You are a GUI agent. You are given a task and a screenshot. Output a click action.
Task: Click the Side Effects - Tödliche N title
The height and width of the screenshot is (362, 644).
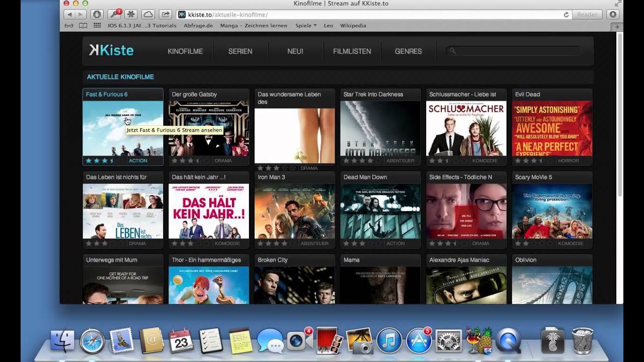460,177
